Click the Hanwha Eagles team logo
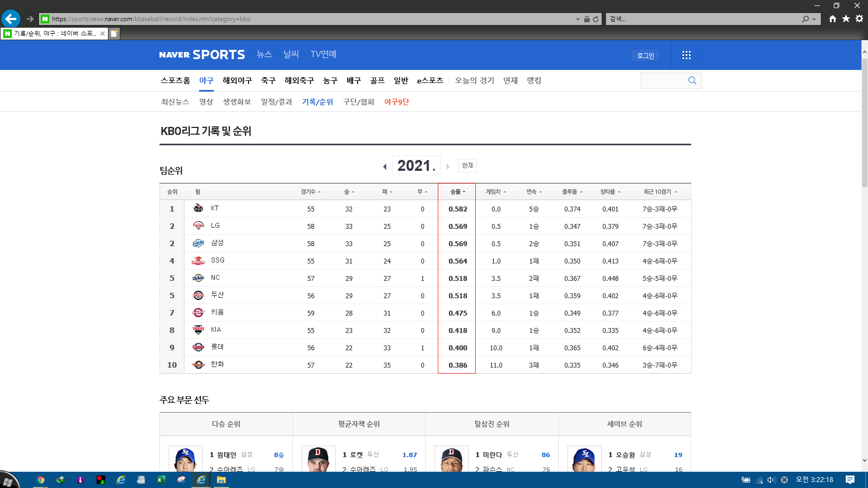 click(x=199, y=364)
